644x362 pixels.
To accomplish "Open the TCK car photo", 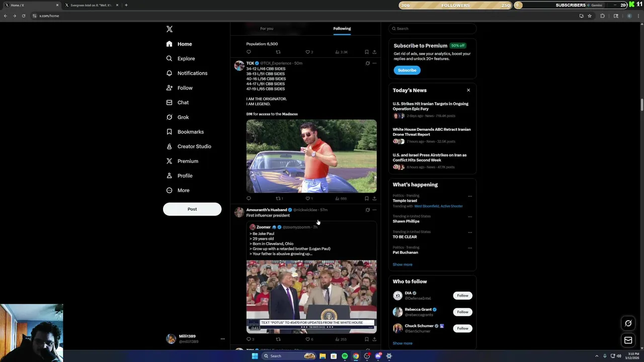I will [311, 156].
